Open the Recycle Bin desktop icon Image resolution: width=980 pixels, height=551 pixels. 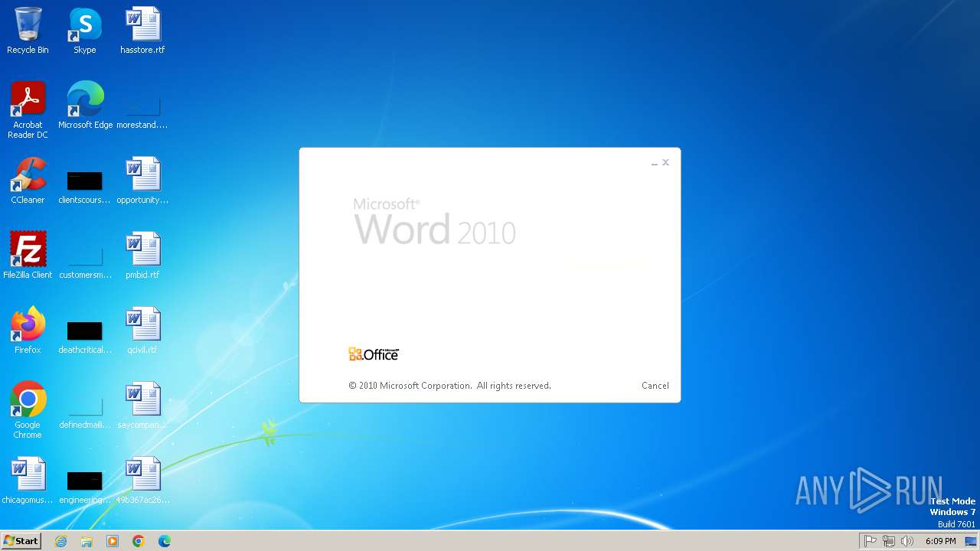pos(28,31)
